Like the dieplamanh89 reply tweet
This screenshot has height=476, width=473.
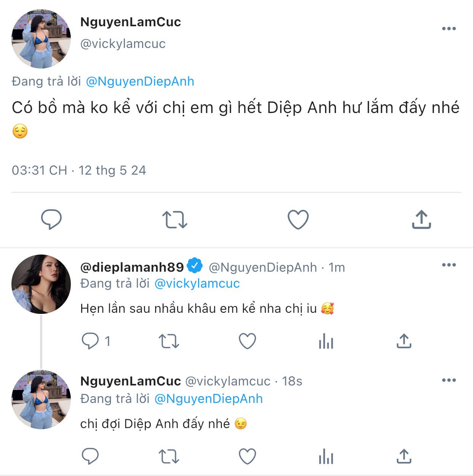click(x=248, y=341)
